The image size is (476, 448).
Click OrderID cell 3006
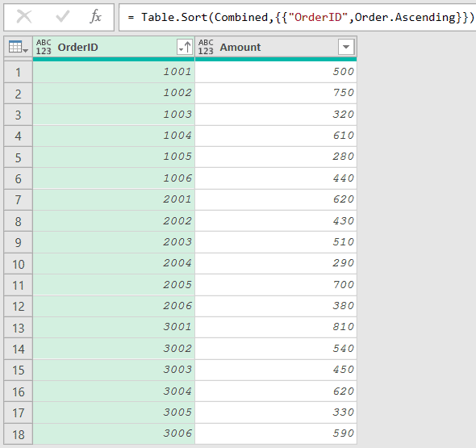tap(114, 433)
